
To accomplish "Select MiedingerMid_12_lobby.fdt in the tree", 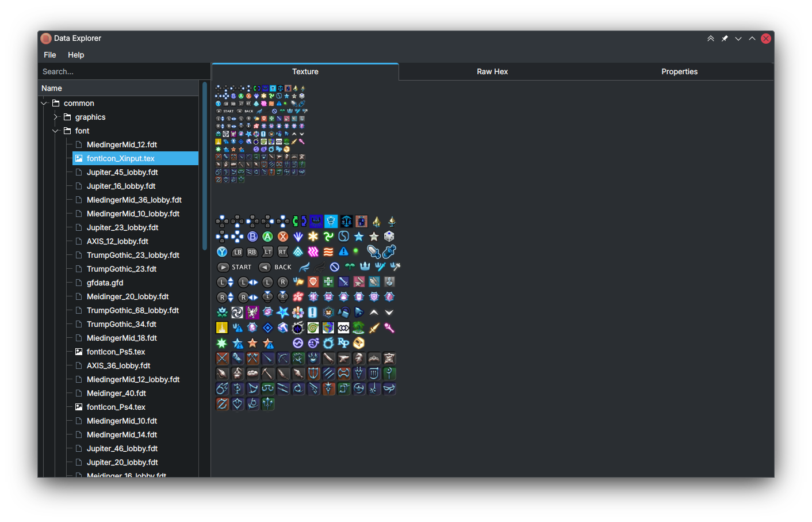I will click(x=133, y=379).
